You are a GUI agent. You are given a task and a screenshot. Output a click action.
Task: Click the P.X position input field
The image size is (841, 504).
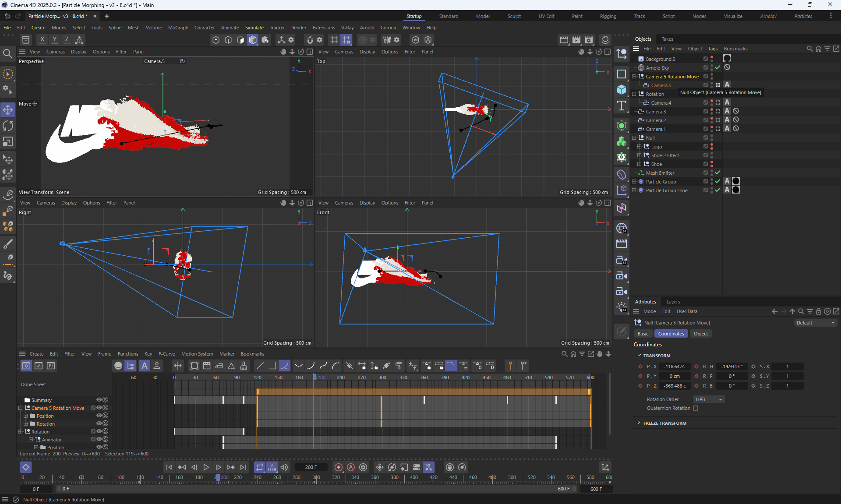(675, 367)
